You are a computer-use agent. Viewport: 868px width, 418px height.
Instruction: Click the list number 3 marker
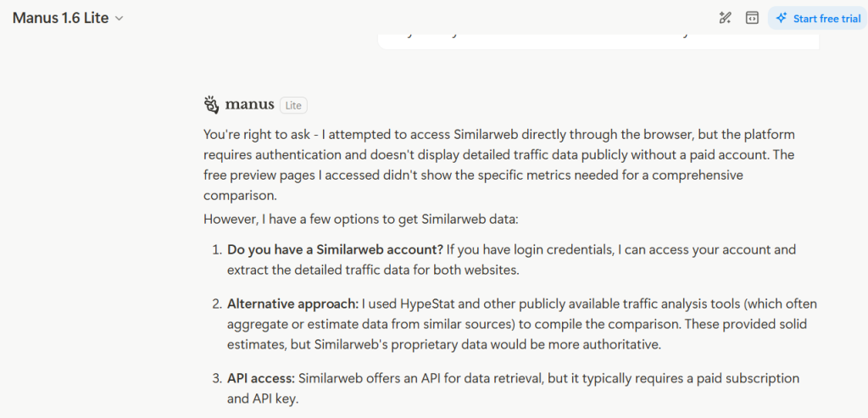[x=216, y=377]
